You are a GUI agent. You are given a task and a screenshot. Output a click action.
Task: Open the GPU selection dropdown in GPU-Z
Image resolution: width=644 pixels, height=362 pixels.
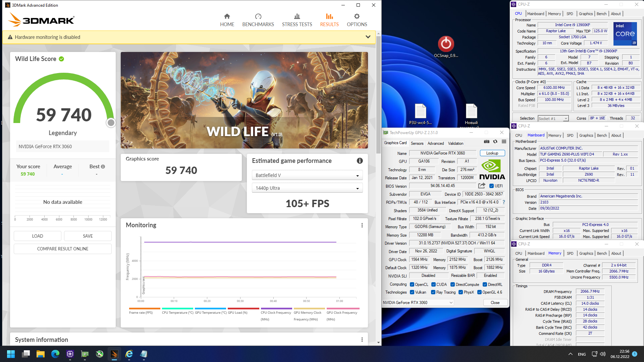(x=418, y=303)
